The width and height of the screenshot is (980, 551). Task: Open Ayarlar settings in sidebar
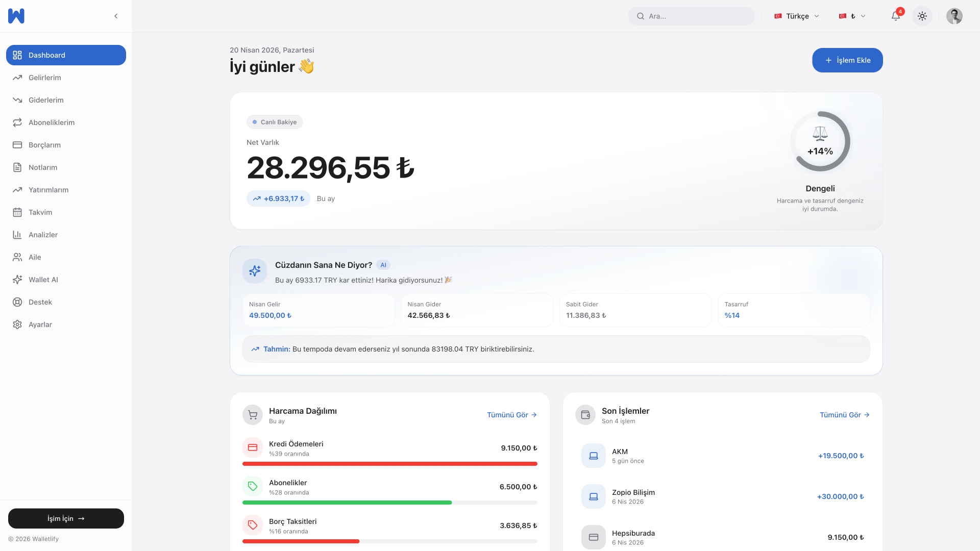[40, 324]
